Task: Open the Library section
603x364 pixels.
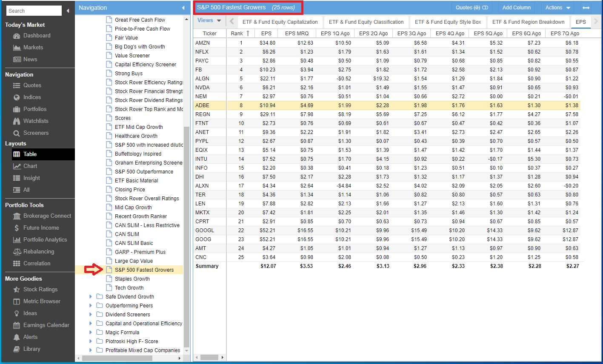Action: (x=26, y=349)
